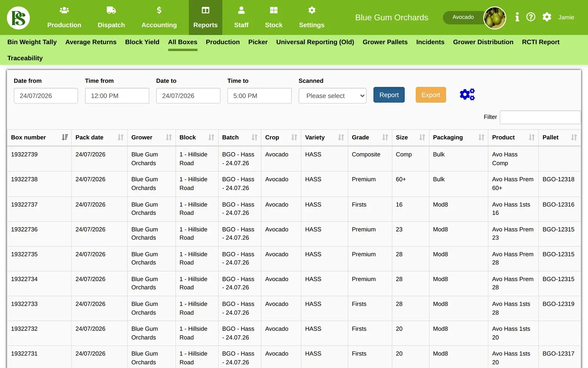This screenshot has width=588, height=368.
Task: Click the Composite grade cell
Action: click(x=370, y=159)
